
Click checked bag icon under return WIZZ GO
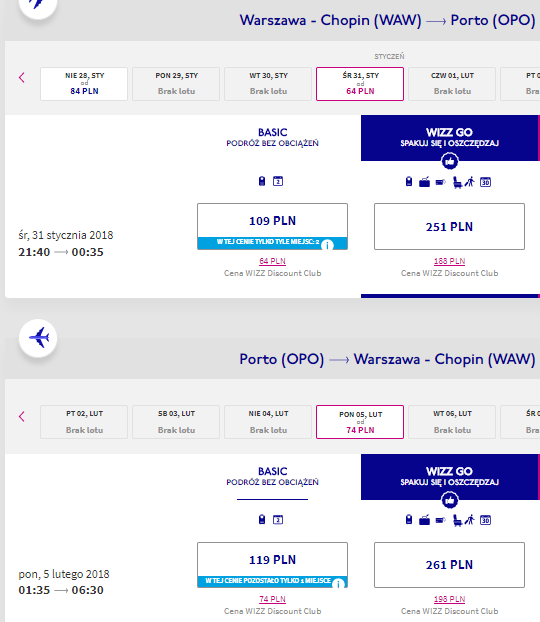pos(424,520)
